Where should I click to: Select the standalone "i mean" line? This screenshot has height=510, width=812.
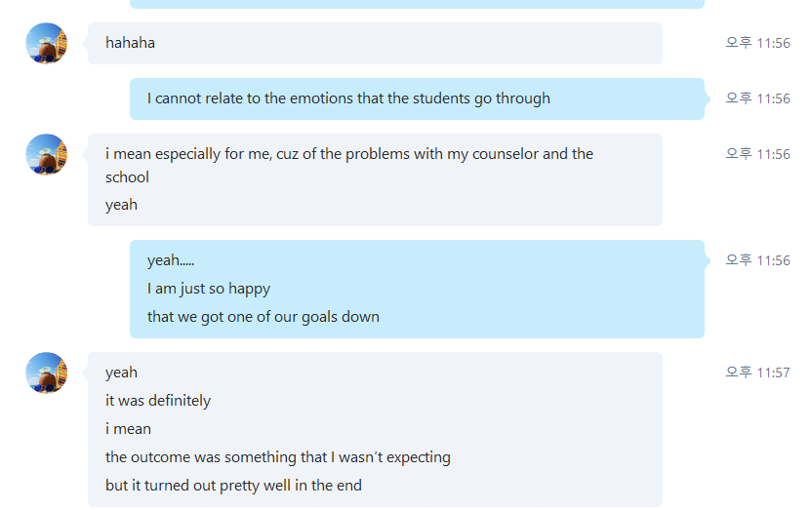tap(128, 429)
